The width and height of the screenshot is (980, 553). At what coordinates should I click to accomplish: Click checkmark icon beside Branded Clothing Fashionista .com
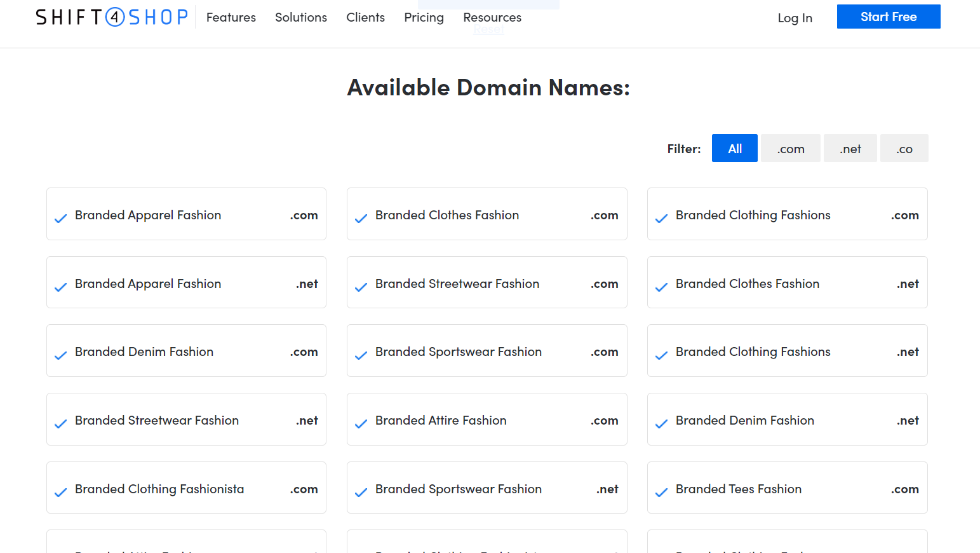60,493
